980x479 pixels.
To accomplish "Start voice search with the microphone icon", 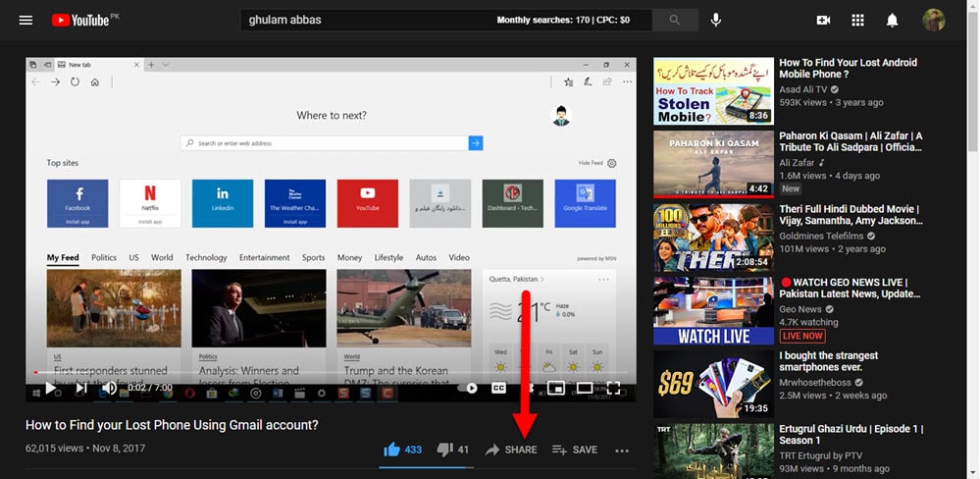I will point(715,20).
